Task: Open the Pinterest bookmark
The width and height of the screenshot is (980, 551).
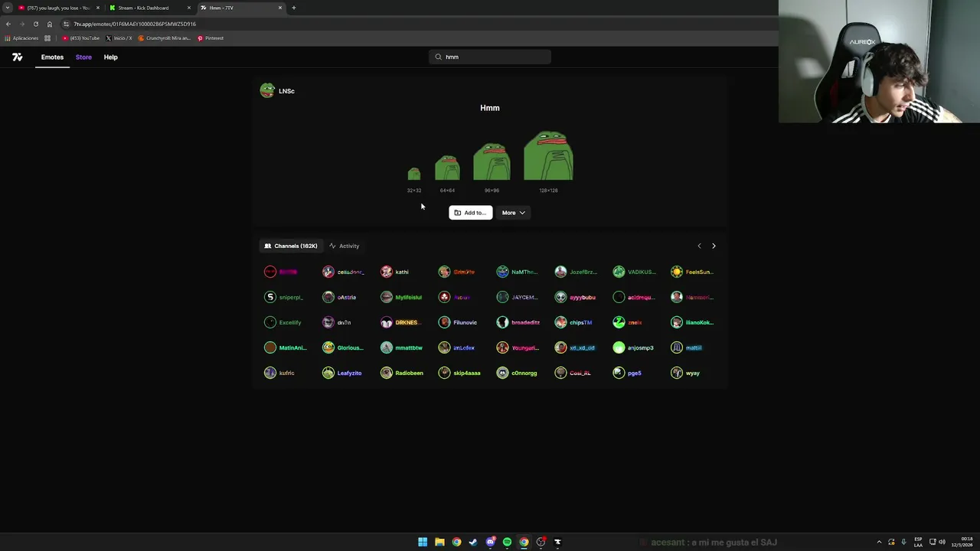Action: point(211,38)
